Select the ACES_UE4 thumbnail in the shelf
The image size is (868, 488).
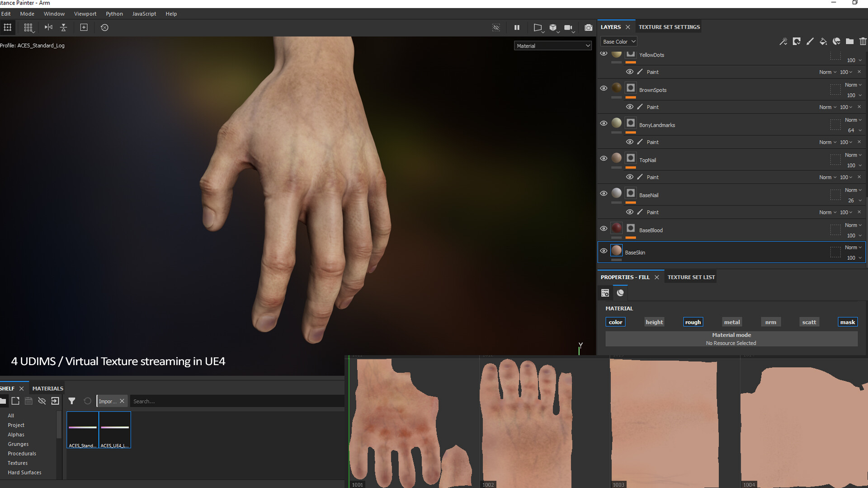115,429
